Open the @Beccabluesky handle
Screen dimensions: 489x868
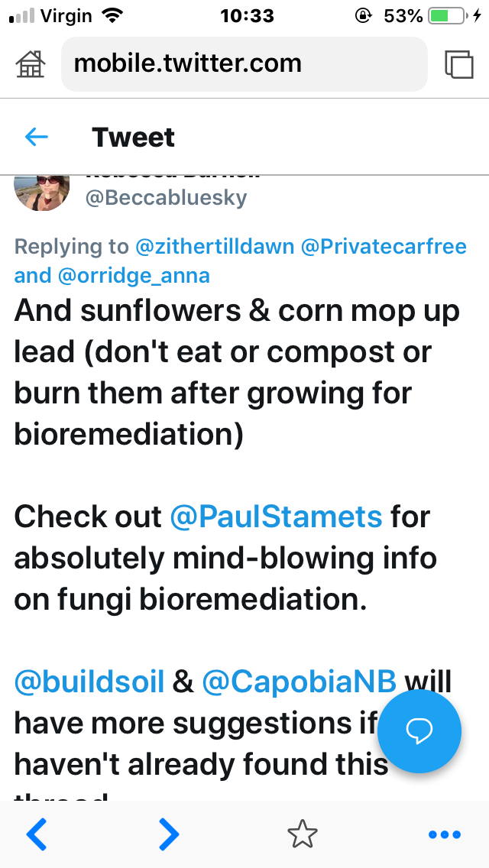click(x=166, y=198)
